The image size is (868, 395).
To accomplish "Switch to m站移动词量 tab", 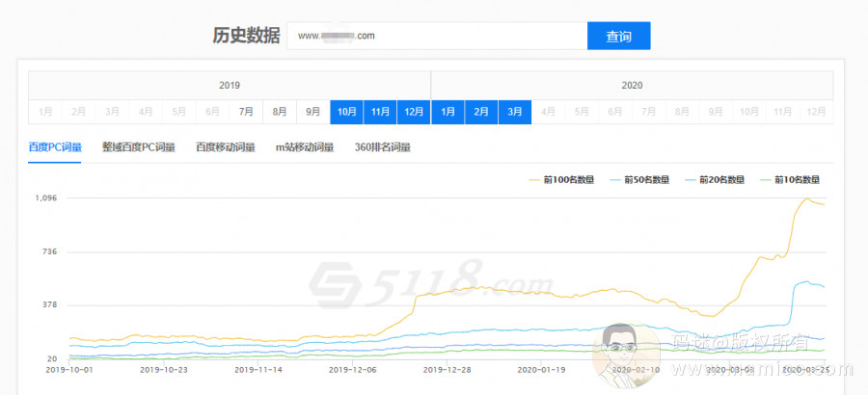I will pyautogui.click(x=304, y=147).
